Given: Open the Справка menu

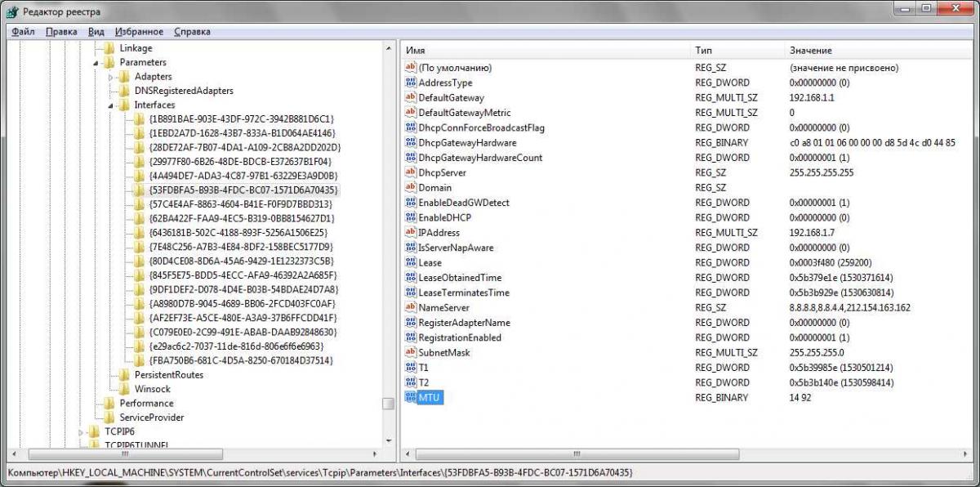Looking at the screenshot, I should click(192, 32).
